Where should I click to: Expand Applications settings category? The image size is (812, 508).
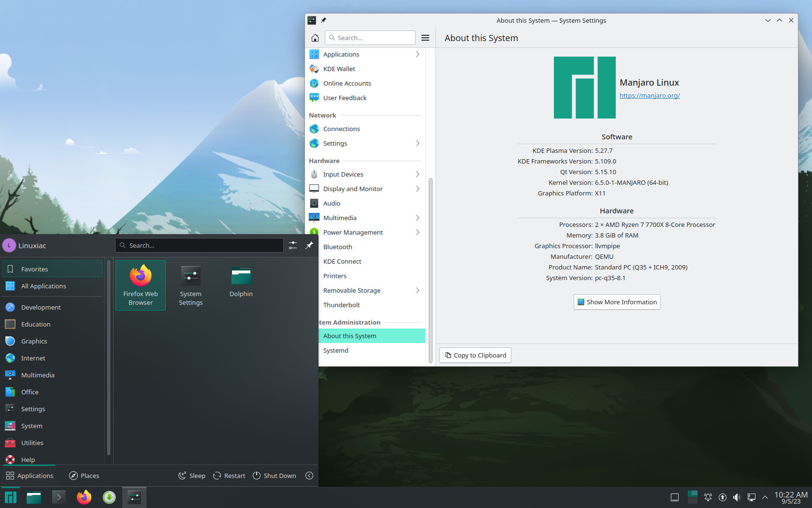(x=365, y=54)
